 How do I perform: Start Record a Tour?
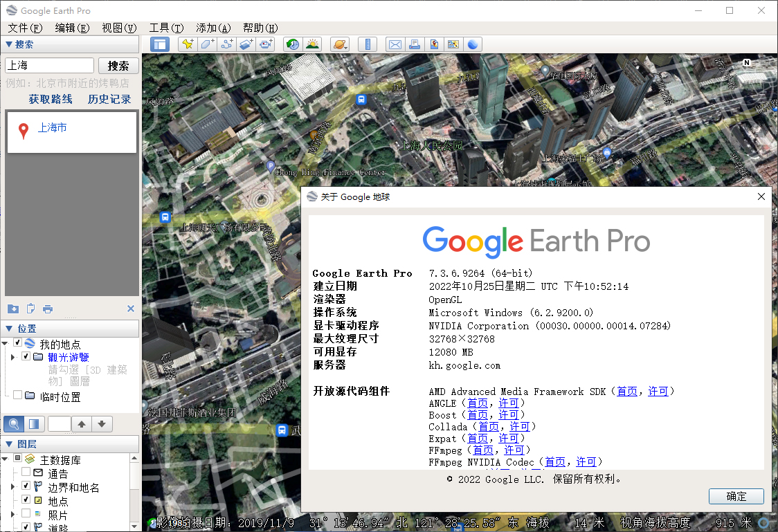[x=265, y=44]
